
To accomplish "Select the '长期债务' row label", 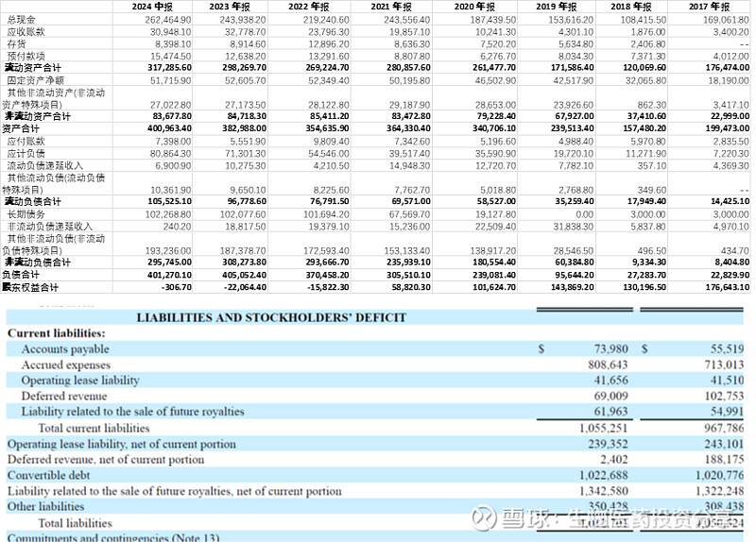I will tap(26, 214).
